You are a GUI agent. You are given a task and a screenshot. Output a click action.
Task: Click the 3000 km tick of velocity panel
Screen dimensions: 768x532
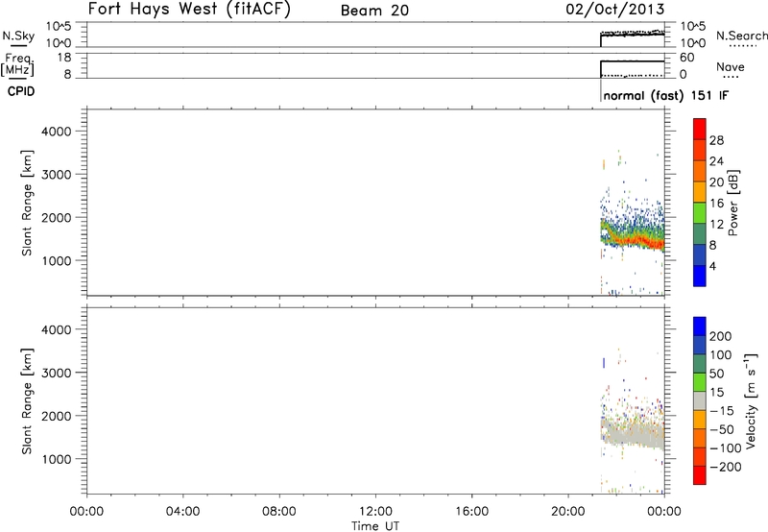click(57, 373)
